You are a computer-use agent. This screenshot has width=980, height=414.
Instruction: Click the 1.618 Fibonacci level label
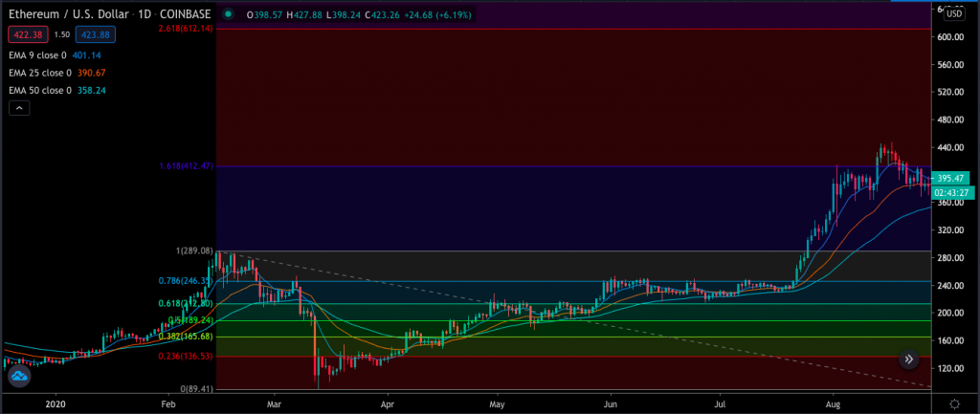[x=186, y=166]
